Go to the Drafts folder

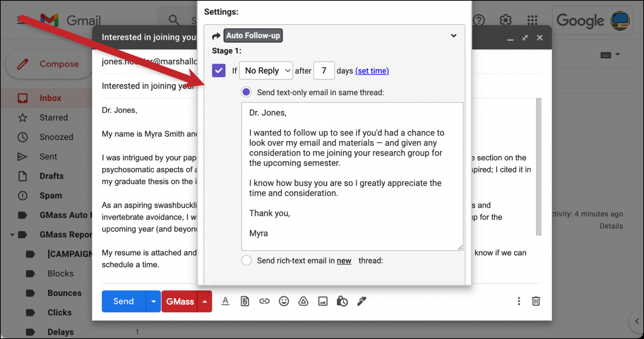[51, 176]
